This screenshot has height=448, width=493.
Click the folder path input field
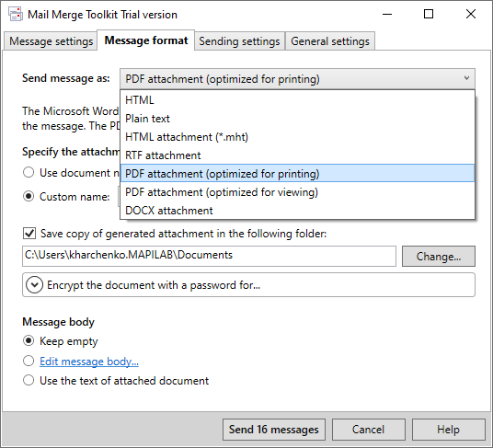click(x=209, y=256)
